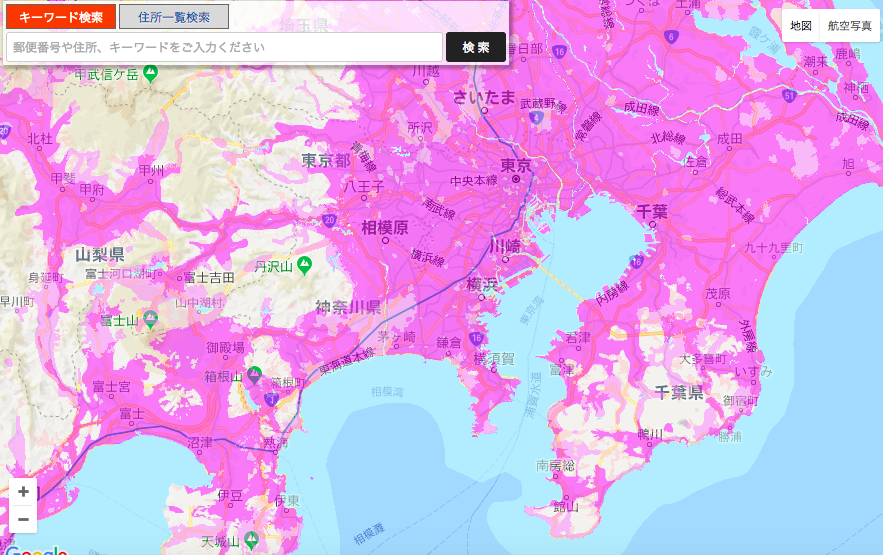Click the 御殿場 label
This screenshot has width=883, height=555.
point(225,347)
